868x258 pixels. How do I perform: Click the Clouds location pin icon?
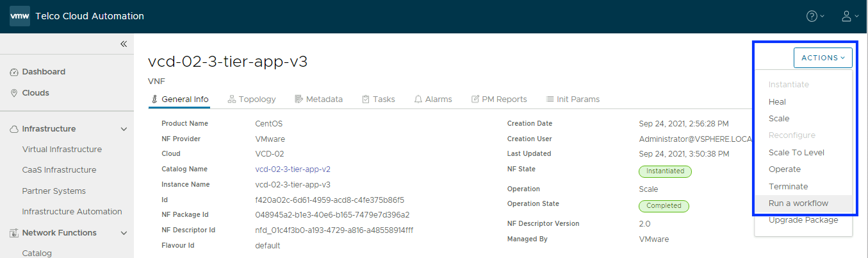tap(14, 93)
